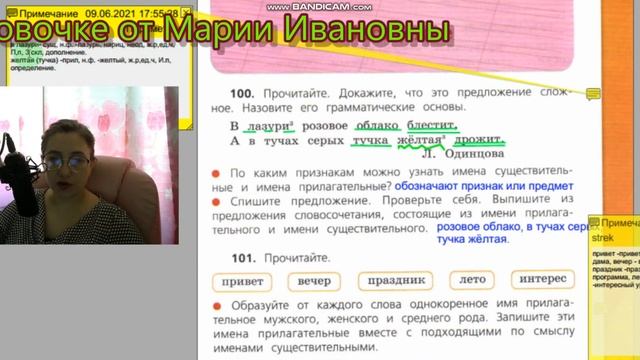Close the top-left Примечание note popup
This screenshot has width=640, height=360.
[186, 12]
